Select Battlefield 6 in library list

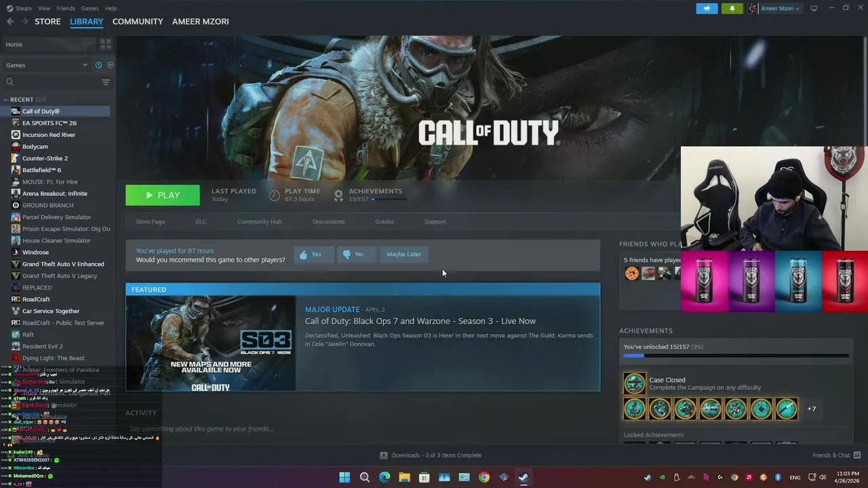click(41, 170)
